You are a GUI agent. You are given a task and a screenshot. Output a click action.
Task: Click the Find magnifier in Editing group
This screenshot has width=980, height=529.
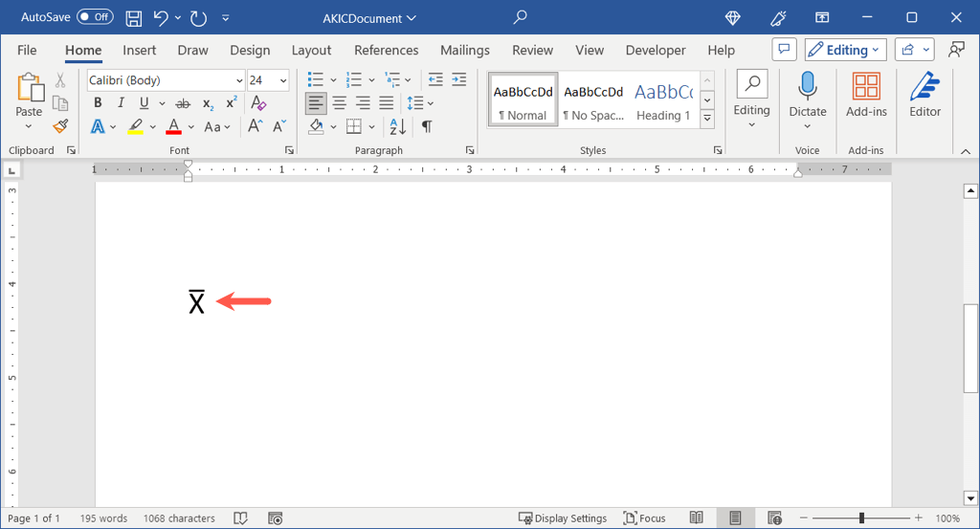click(752, 83)
